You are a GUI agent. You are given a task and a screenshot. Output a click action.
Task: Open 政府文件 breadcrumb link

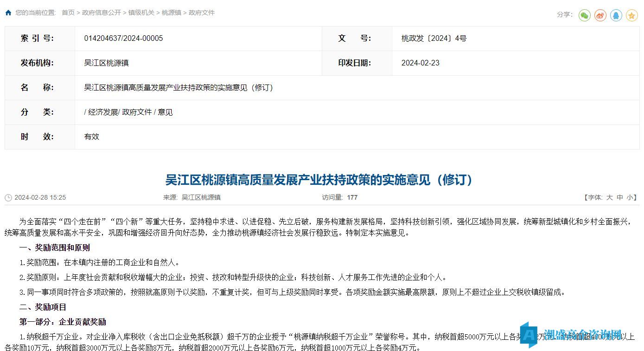coord(202,13)
